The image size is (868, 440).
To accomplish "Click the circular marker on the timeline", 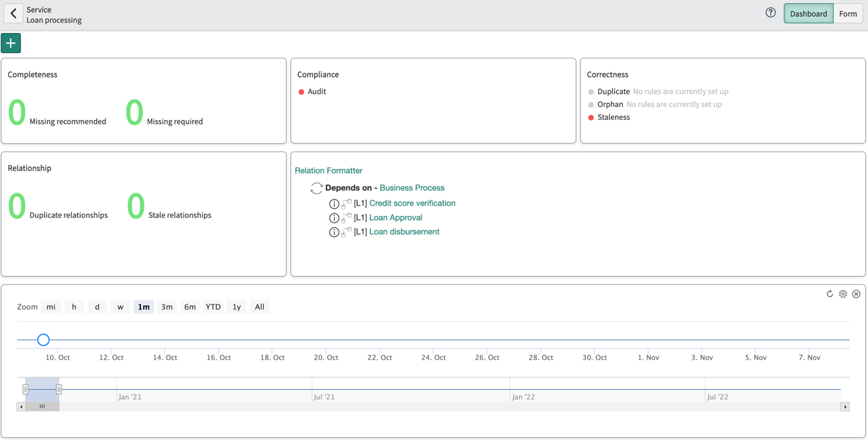I will point(43,340).
